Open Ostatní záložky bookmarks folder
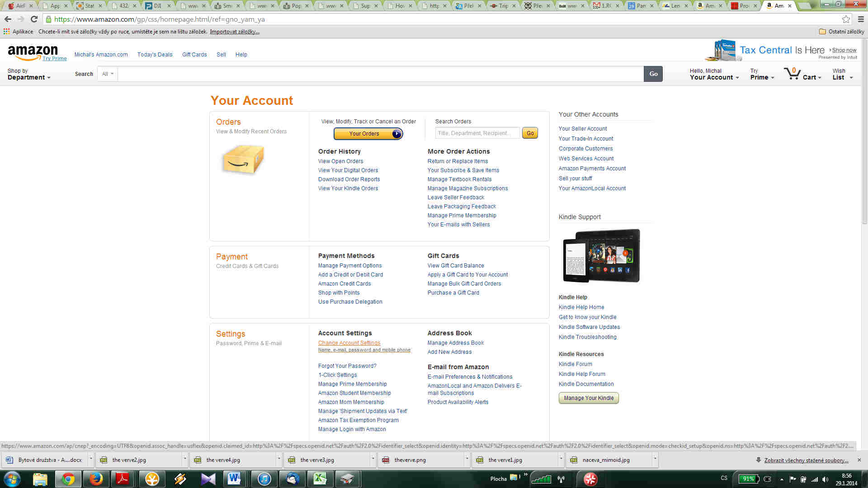 (842, 32)
